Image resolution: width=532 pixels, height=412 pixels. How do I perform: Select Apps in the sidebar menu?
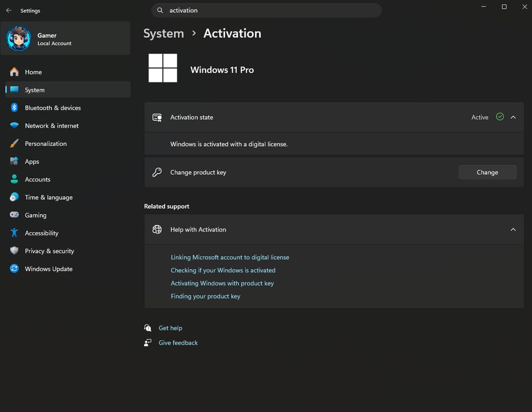(32, 162)
